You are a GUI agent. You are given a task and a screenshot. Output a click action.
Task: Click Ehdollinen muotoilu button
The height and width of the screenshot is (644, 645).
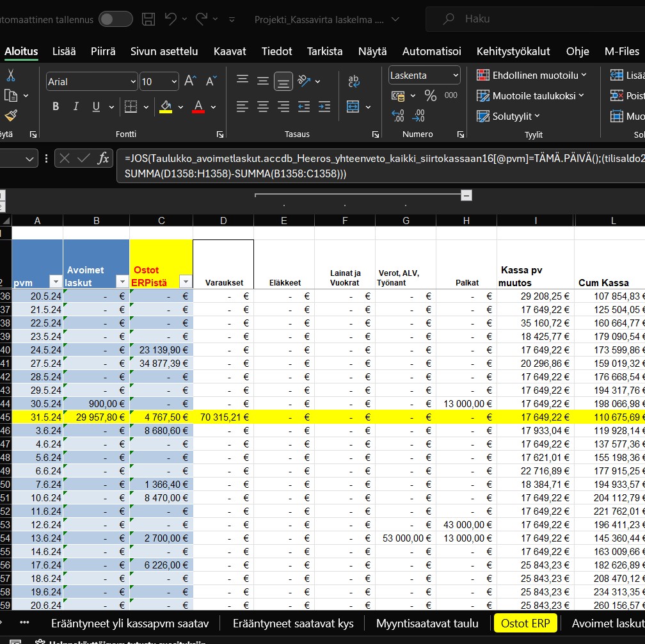[x=530, y=76]
